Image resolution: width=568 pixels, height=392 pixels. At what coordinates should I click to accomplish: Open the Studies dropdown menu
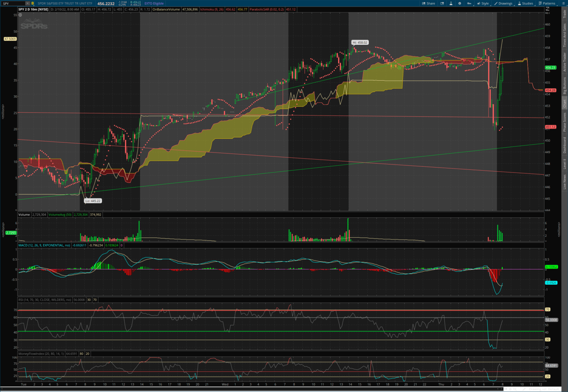(x=525, y=3)
